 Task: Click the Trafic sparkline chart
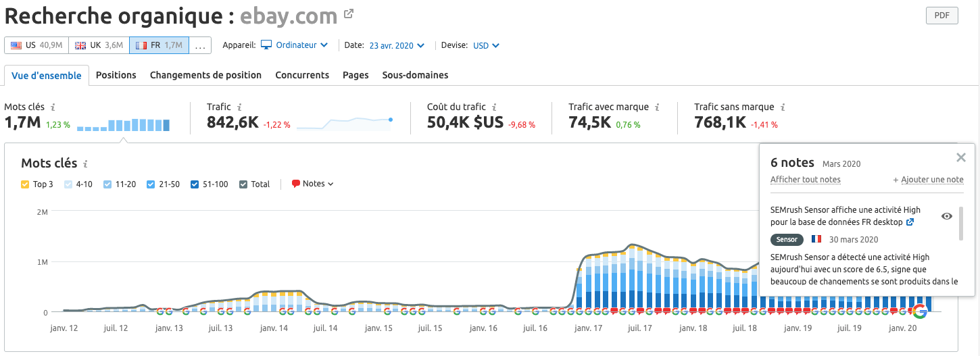345,123
